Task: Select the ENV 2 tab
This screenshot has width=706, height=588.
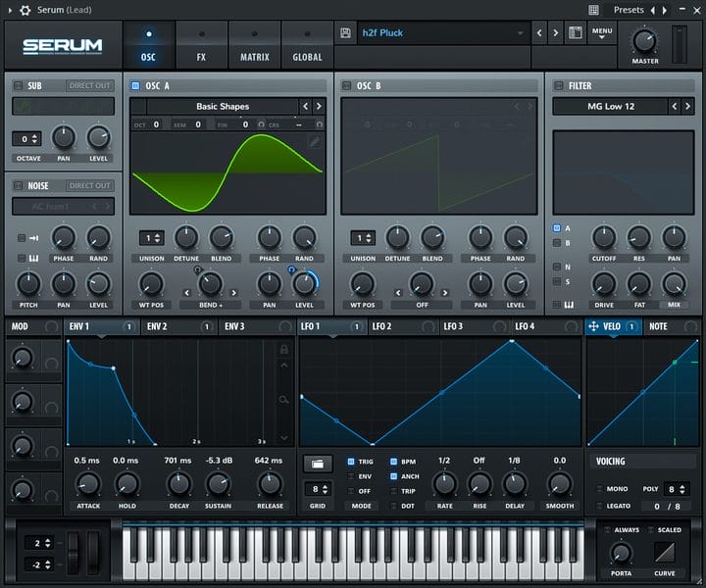Action: tap(157, 326)
